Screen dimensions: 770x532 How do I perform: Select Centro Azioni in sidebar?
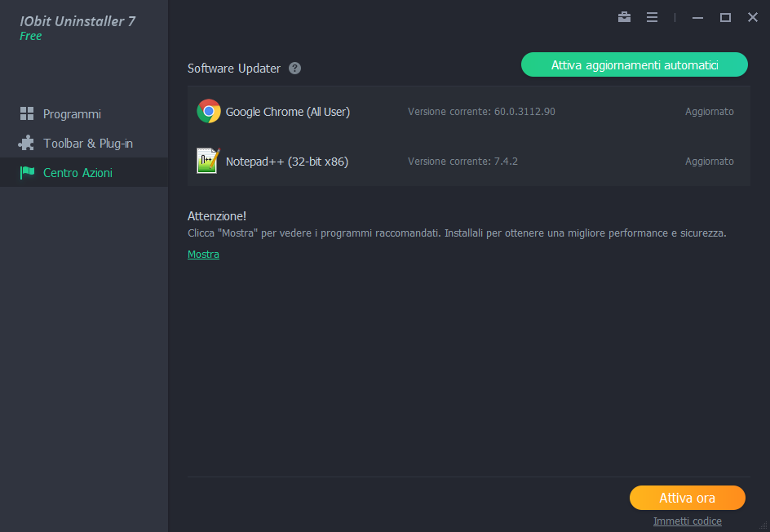tap(77, 173)
